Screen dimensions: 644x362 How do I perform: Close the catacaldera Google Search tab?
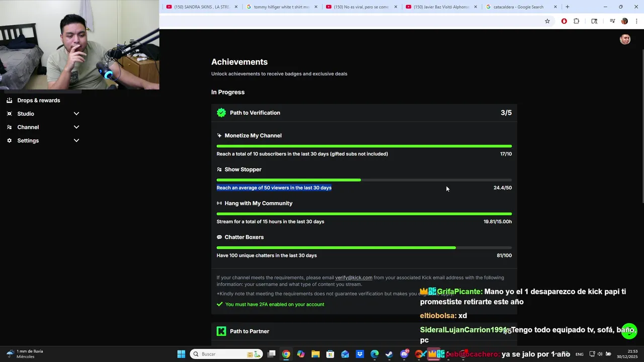[555, 7]
